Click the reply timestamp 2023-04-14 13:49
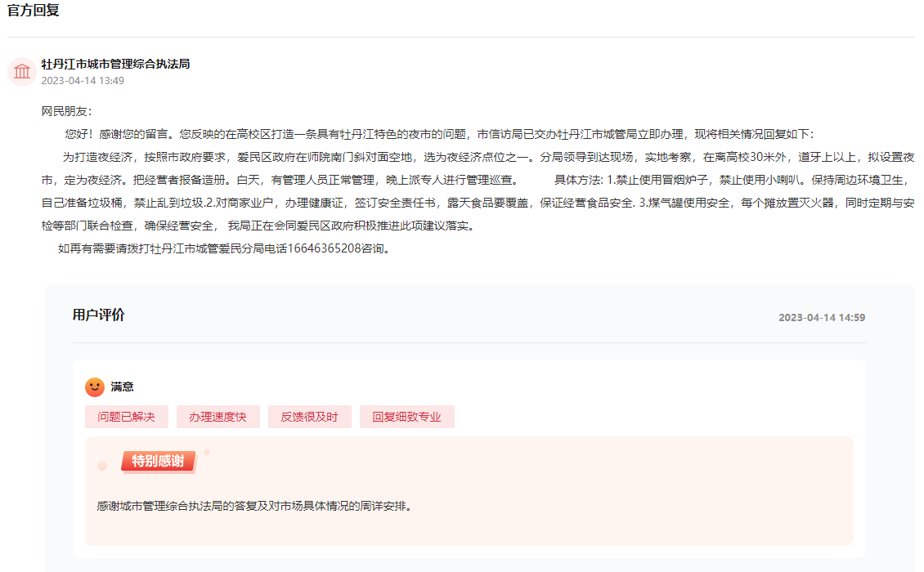This screenshot has width=924, height=572. pos(83,81)
